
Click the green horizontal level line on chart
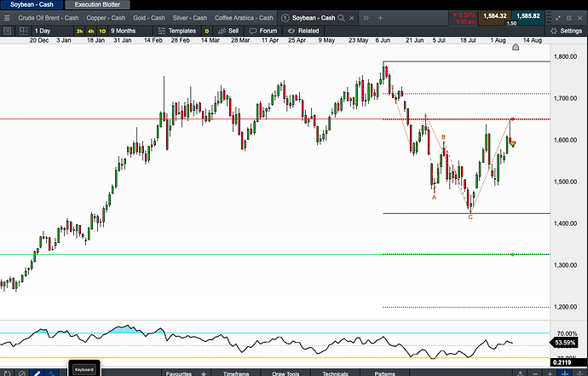[x=256, y=254]
